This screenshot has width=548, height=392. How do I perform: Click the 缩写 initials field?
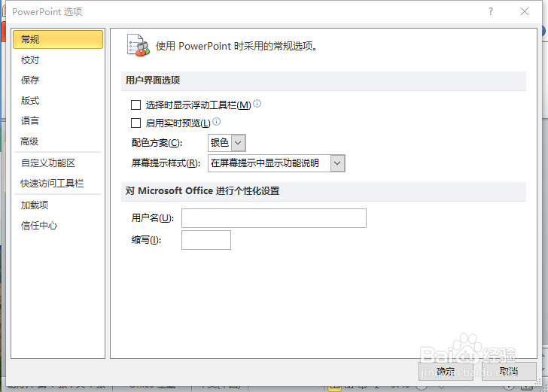click(206, 240)
